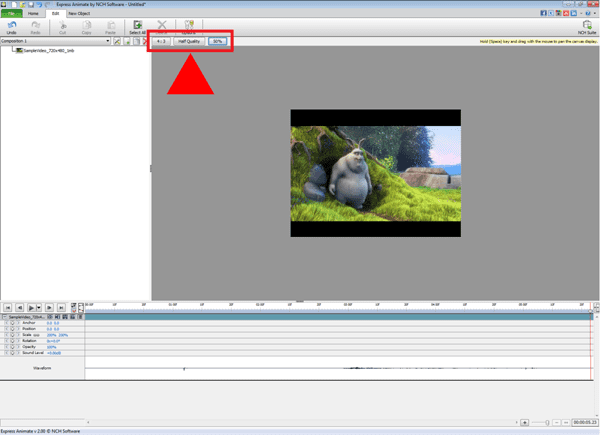The width and height of the screenshot is (600, 435).
Task: Click the LinkedIn share icon
Action: point(574,13)
